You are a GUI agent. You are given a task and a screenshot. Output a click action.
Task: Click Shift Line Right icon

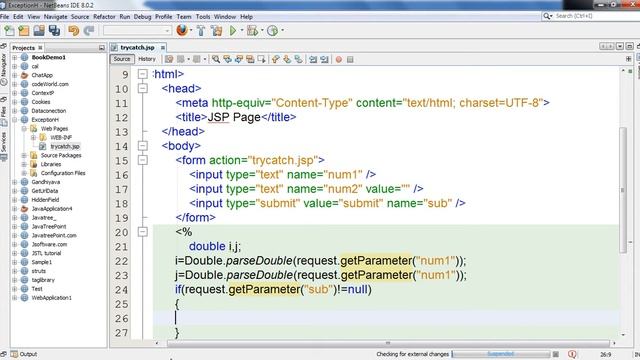[324, 60]
